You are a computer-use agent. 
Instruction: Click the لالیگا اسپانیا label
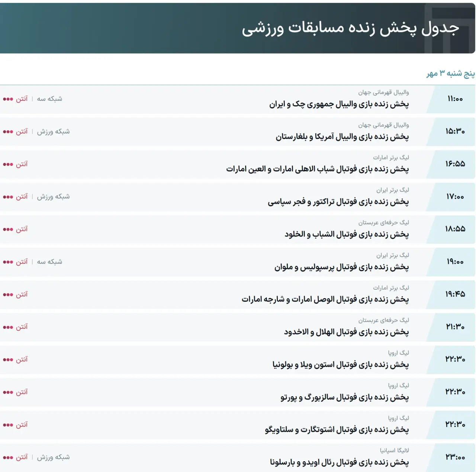click(394, 451)
